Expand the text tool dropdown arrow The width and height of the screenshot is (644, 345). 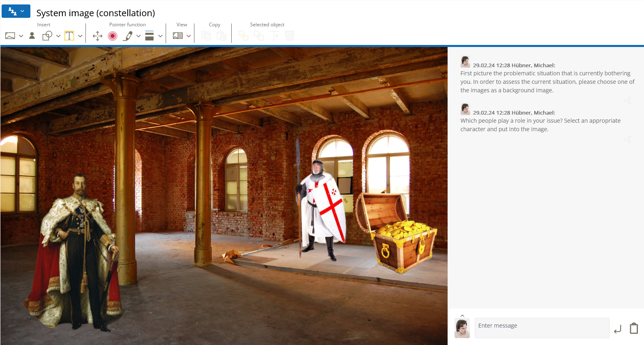tap(80, 36)
